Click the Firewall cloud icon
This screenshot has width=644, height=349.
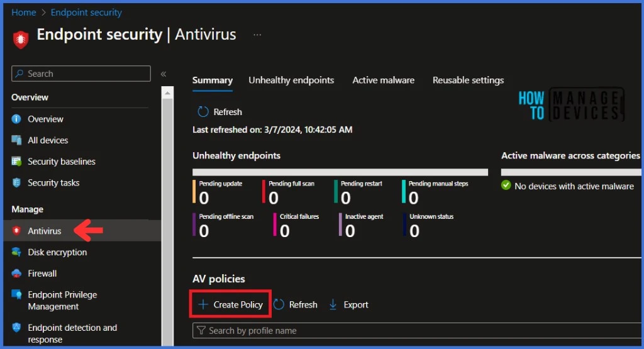click(16, 274)
